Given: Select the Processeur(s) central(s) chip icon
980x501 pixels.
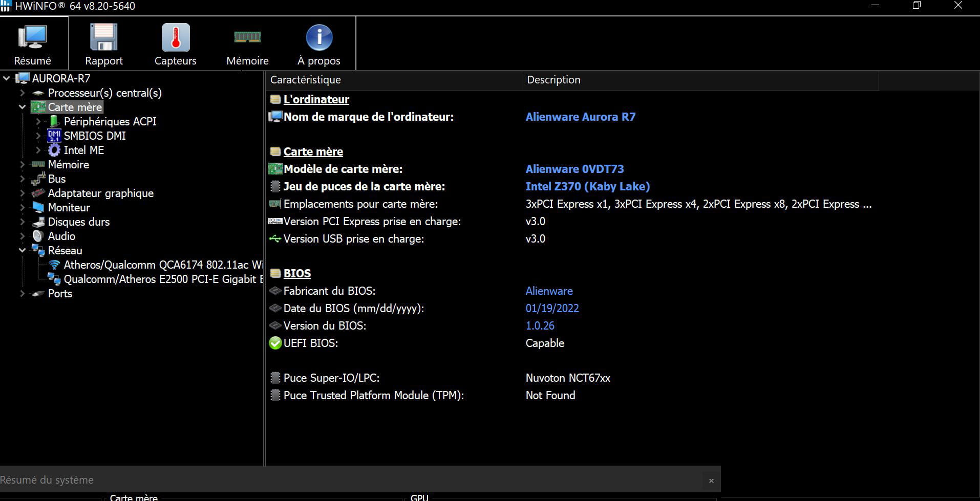Looking at the screenshot, I should pyautogui.click(x=38, y=93).
